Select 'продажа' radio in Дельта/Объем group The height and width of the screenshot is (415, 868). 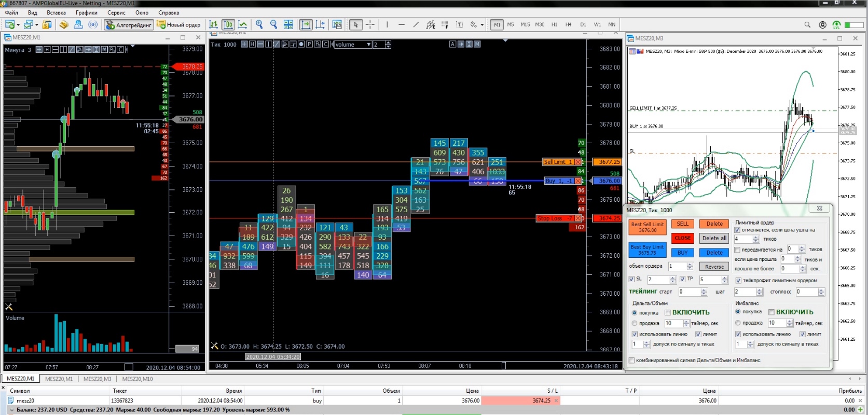tap(635, 323)
